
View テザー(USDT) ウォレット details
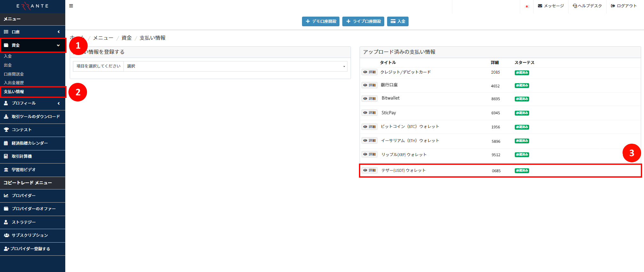(x=370, y=170)
